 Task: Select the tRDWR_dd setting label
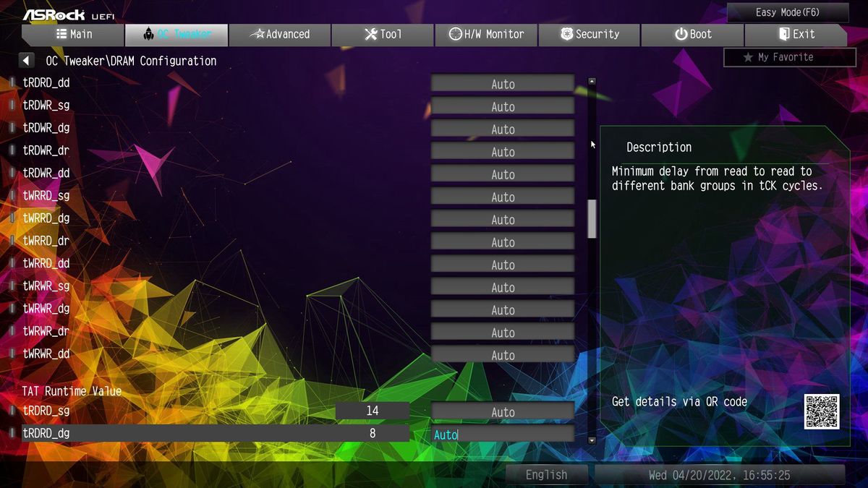pyautogui.click(x=46, y=173)
